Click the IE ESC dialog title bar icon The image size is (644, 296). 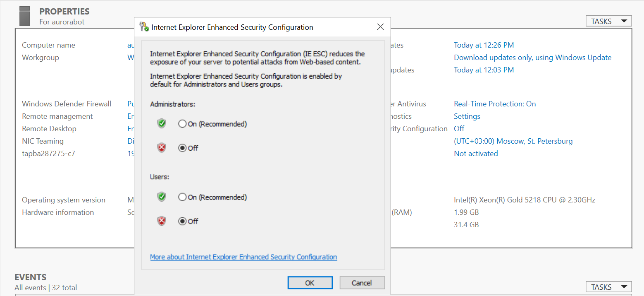pyautogui.click(x=144, y=27)
